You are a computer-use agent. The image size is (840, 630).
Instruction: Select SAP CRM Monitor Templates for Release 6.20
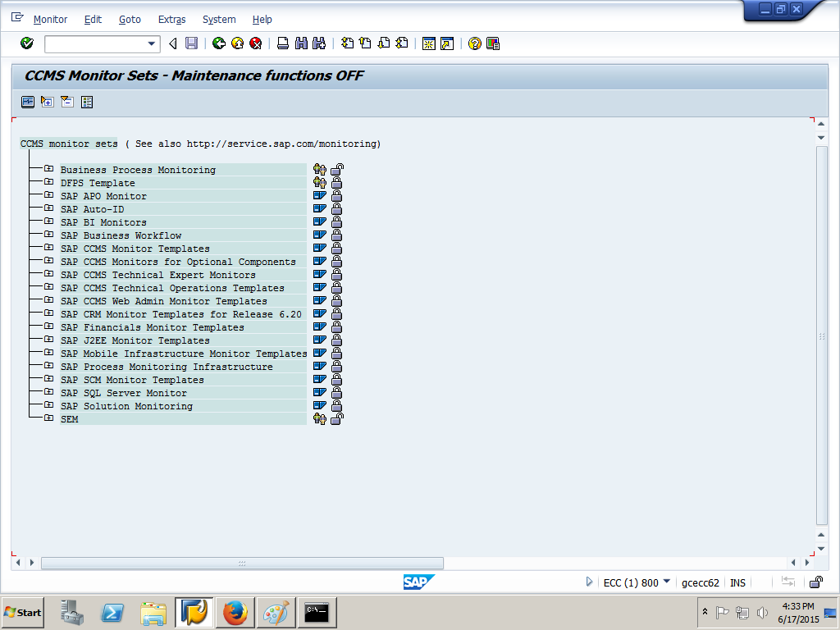tap(181, 314)
